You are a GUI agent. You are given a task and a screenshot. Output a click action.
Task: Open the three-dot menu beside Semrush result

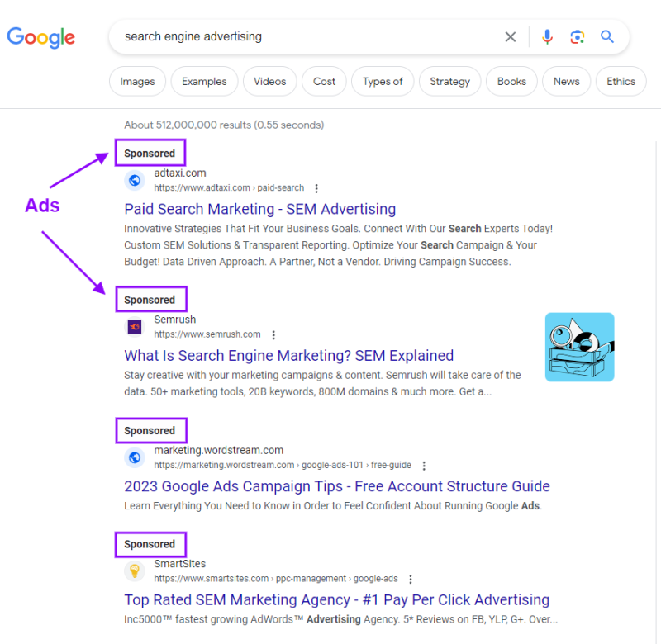[273, 334]
